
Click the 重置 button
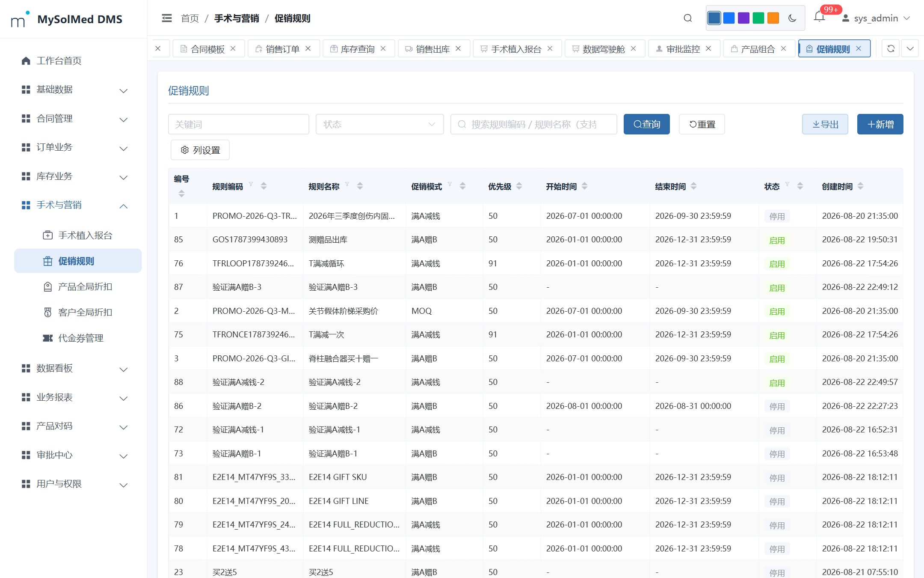coord(702,124)
